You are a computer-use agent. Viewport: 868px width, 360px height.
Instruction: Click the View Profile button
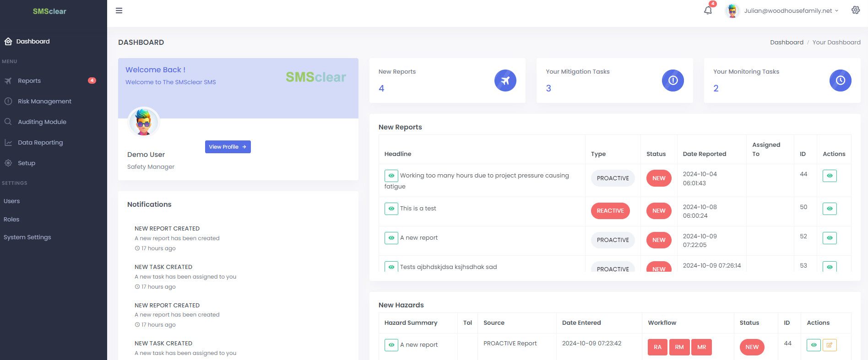click(x=228, y=147)
